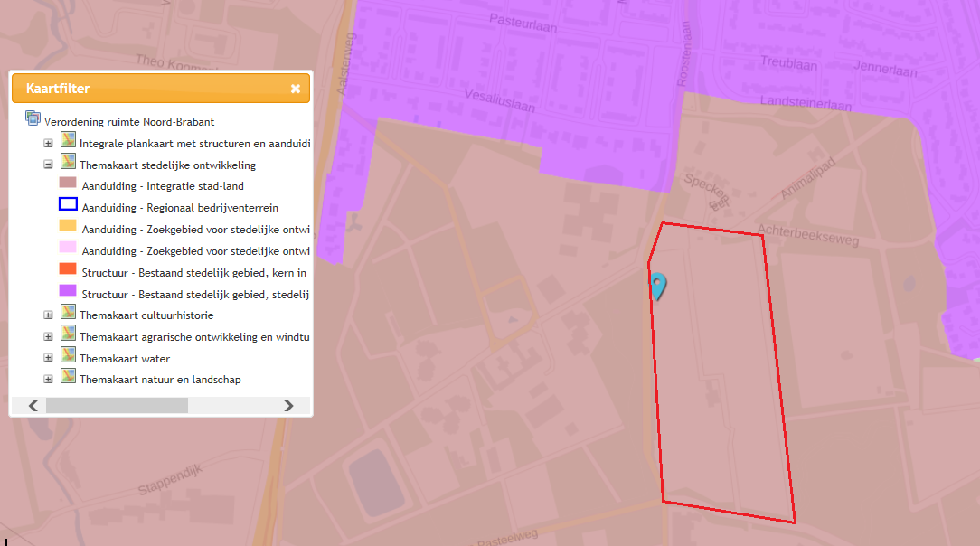This screenshot has width=980, height=546.
Task: Close the Kaartfilter panel
Action: coord(296,89)
